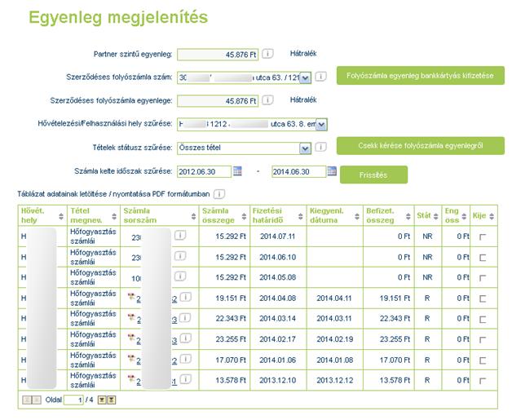Click '2014.02.19' settlement date cell

335,339
